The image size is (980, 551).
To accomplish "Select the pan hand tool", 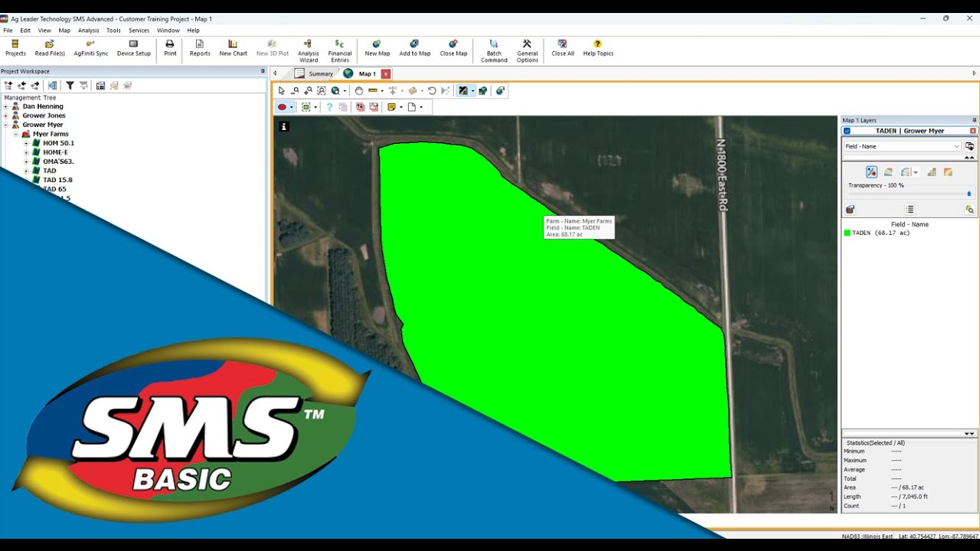I will (x=358, y=90).
